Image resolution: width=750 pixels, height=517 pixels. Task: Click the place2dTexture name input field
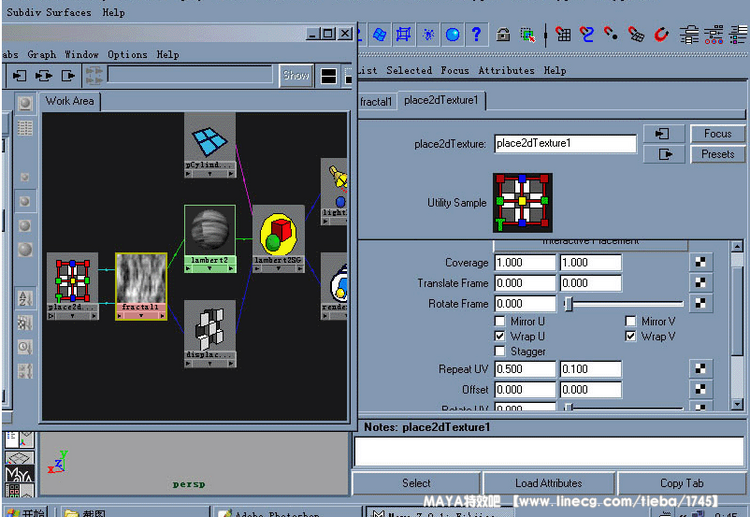(x=565, y=143)
